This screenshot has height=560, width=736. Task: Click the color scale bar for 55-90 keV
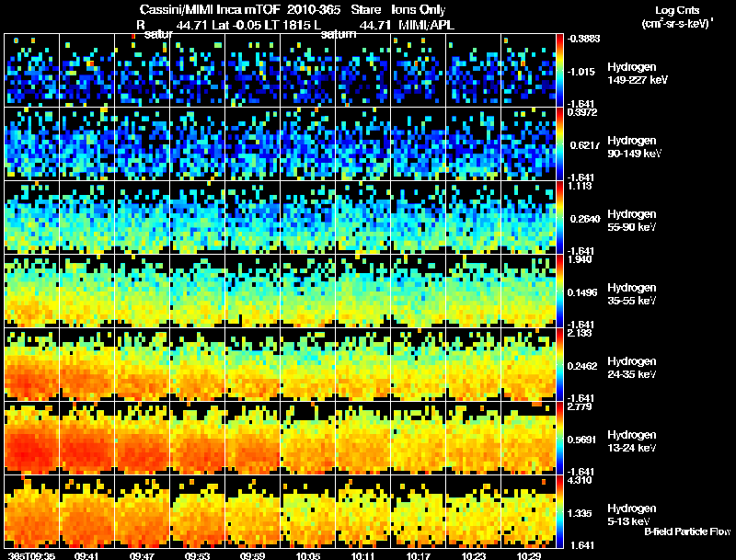click(559, 217)
